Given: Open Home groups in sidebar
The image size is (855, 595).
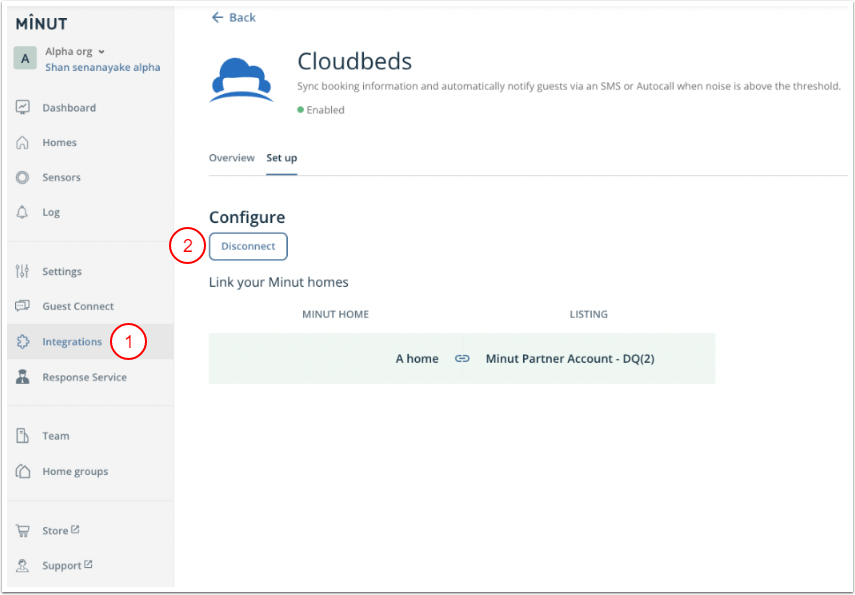Looking at the screenshot, I should (74, 472).
